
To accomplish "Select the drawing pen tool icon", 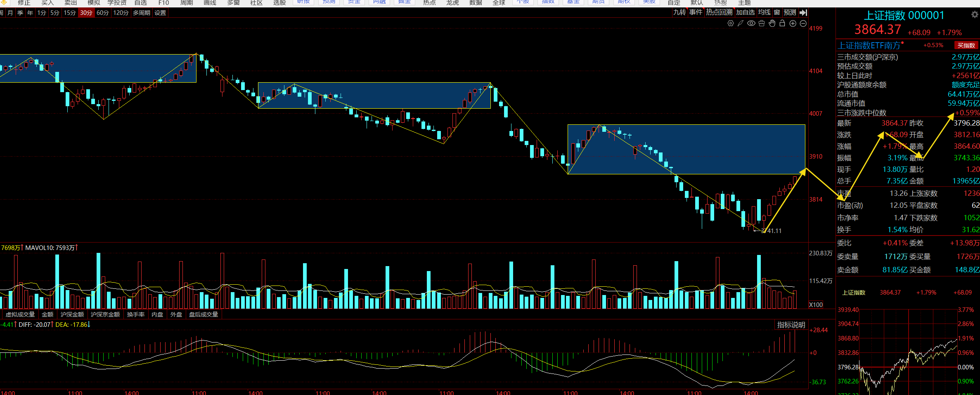I will [741, 24].
